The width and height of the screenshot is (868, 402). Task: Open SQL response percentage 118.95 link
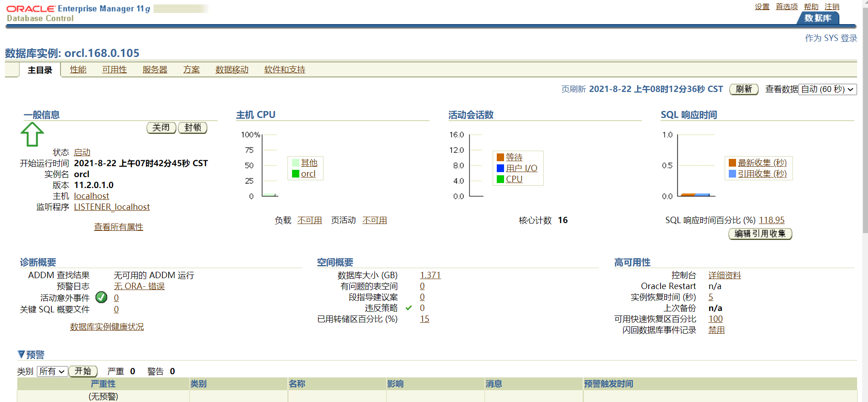(x=772, y=220)
